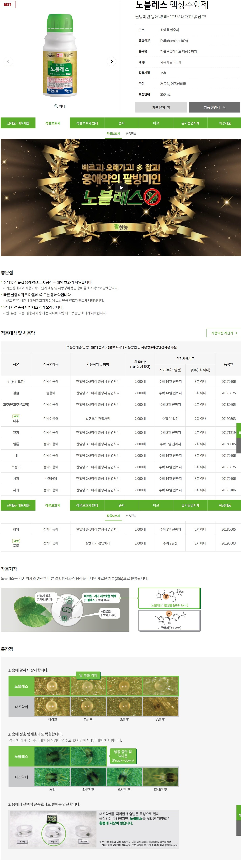Click the 행동 중단 및 넉다운 label
241x868 pixels.
123,756
